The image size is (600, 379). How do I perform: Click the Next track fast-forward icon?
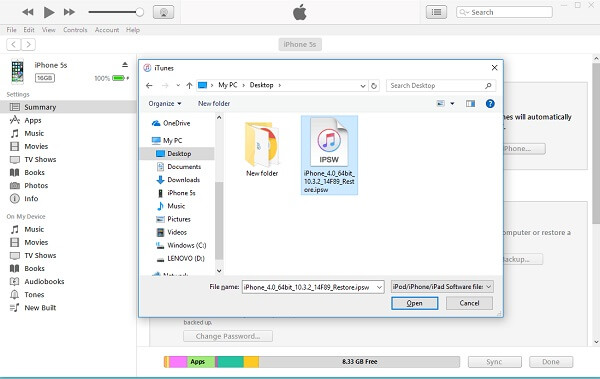69,12
